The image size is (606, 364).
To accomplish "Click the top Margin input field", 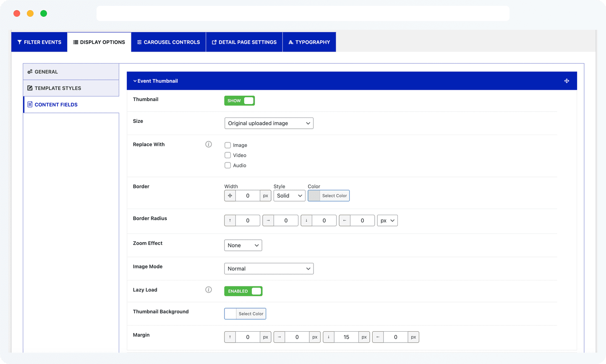I will pyautogui.click(x=248, y=337).
